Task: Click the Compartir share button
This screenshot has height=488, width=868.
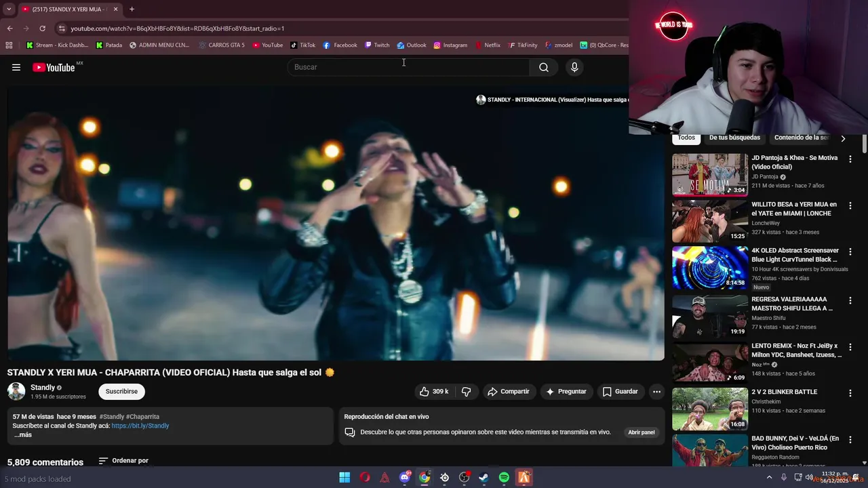Action: [x=509, y=392]
